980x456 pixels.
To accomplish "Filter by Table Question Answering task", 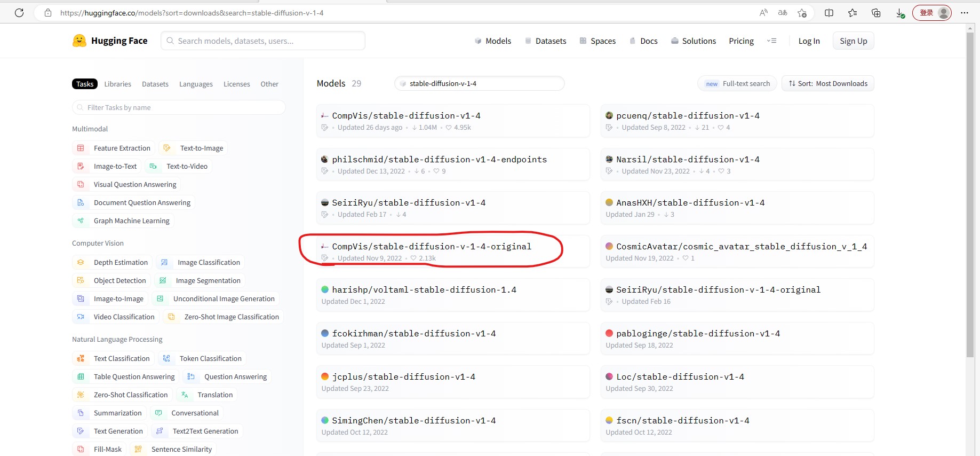I will tap(126, 376).
